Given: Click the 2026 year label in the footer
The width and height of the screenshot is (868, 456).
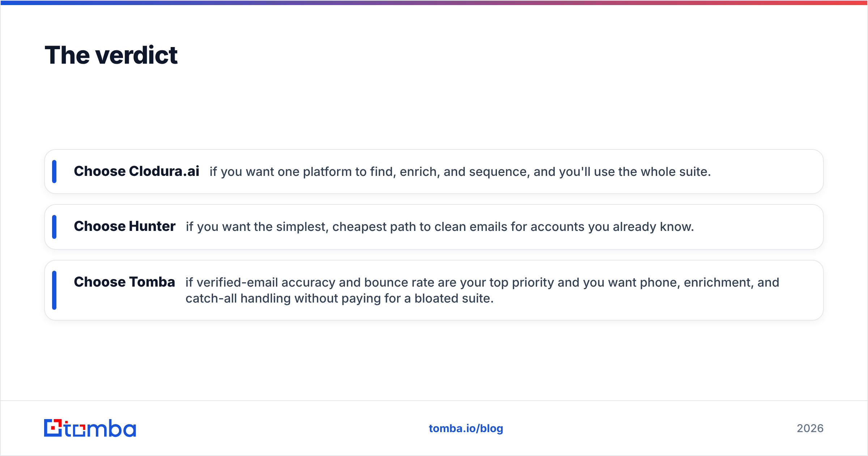Looking at the screenshot, I should pyautogui.click(x=810, y=428).
